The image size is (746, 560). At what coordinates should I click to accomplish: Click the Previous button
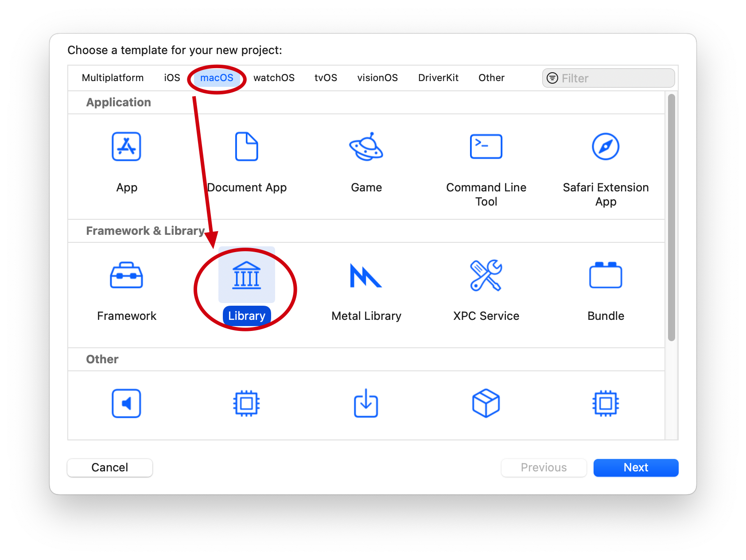pyautogui.click(x=544, y=467)
